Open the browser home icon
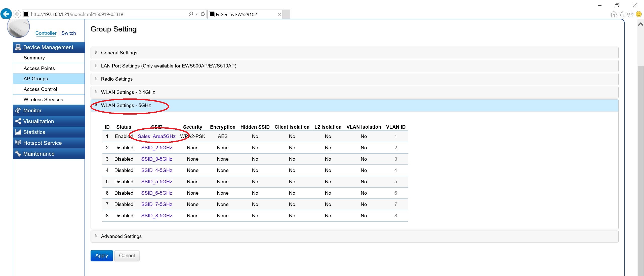Screen dimensions: 644x276 point(614,14)
